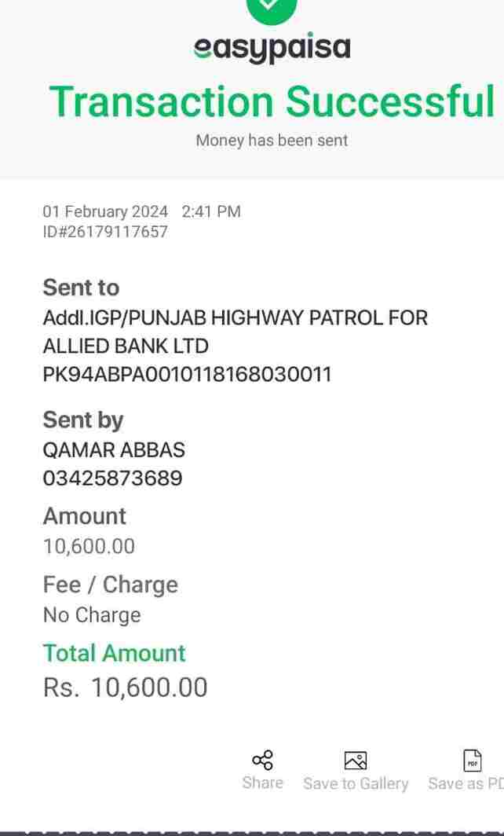The width and height of the screenshot is (504, 836).
Task: Select the Rs. 10,600.00 total value
Action: pyautogui.click(x=126, y=687)
